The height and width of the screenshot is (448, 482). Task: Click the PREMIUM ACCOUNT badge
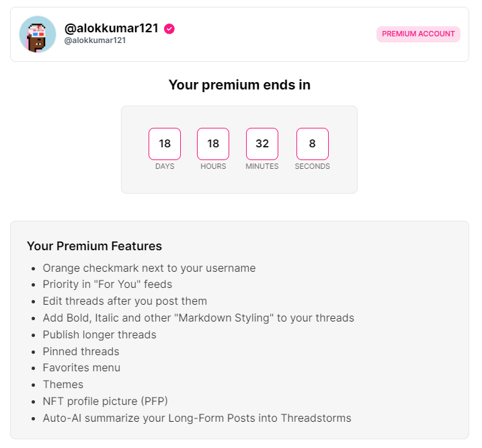coord(418,34)
